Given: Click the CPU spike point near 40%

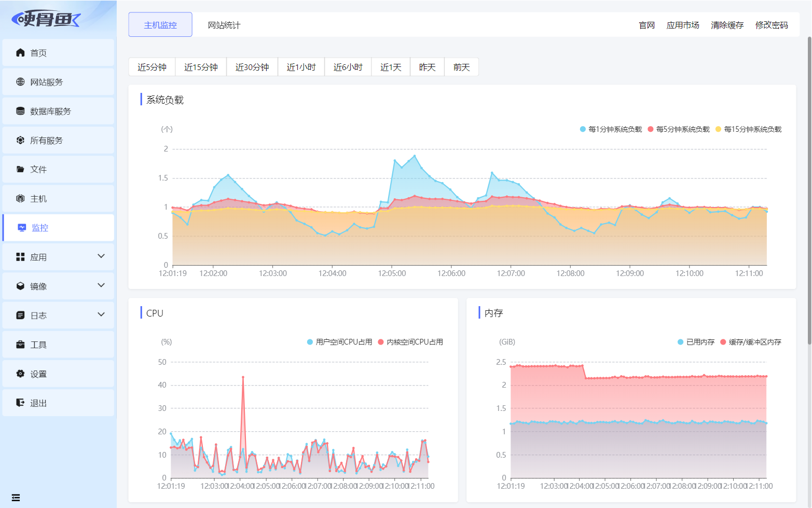Looking at the screenshot, I should coord(243,377).
